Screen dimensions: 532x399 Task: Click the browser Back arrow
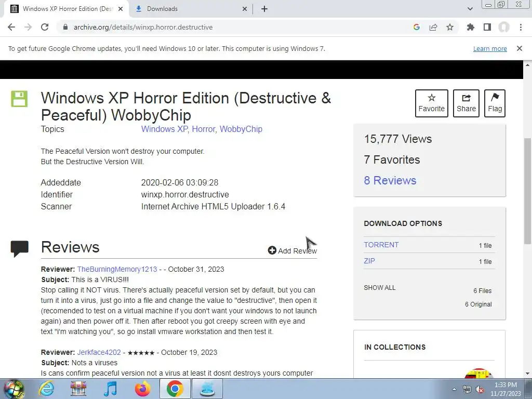coord(11,27)
